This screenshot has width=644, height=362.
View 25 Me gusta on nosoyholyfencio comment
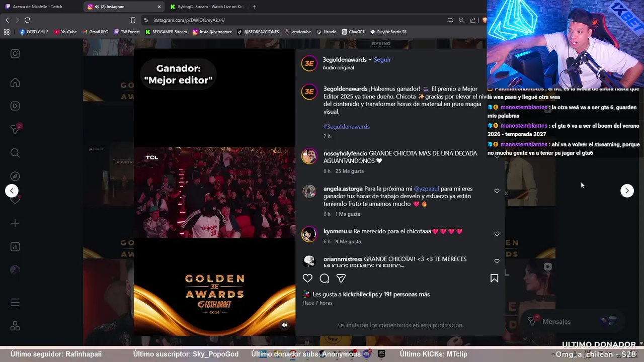pyautogui.click(x=349, y=171)
